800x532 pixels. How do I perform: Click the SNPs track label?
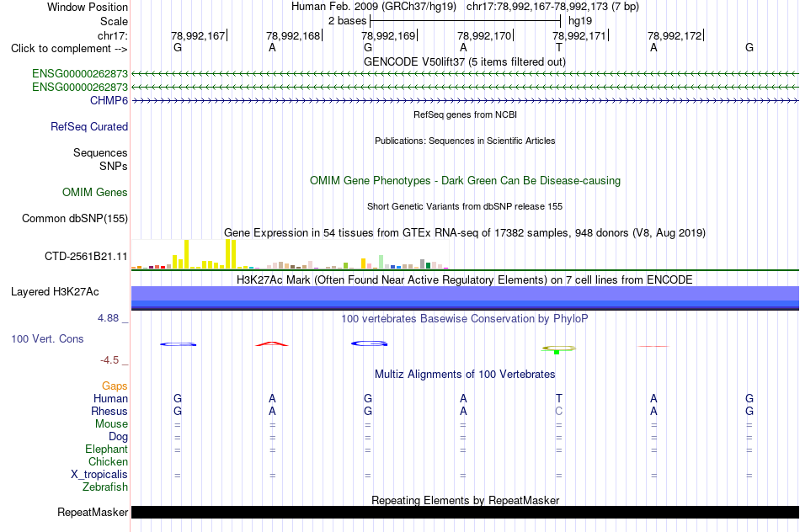tap(114, 166)
